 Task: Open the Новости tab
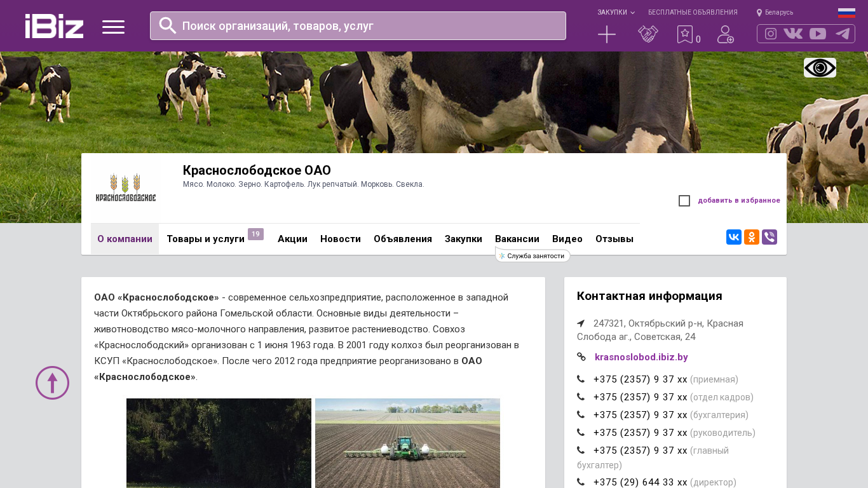click(341, 239)
